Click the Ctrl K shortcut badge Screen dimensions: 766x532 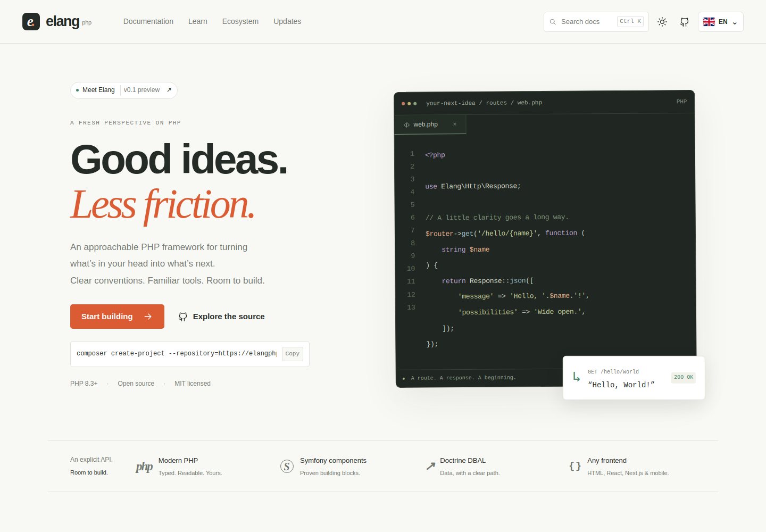point(630,21)
